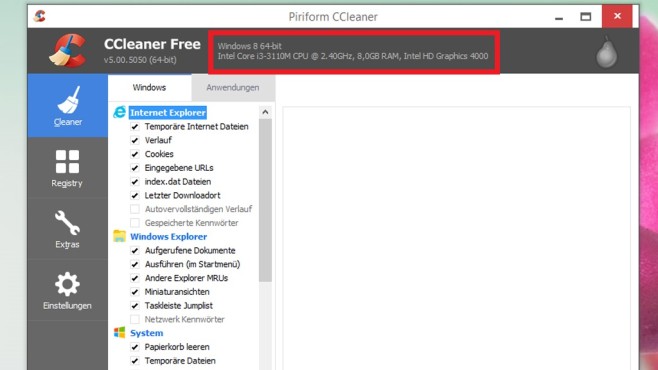
Task: Open Einstellungen gear section
Action: [67, 290]
